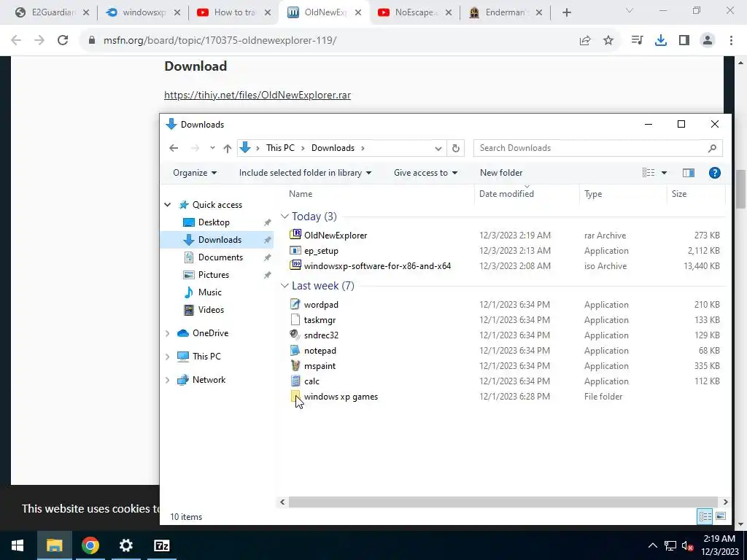Share this page from address bar
This screenshot has width=747, height=560.
[x=585, y=41]
